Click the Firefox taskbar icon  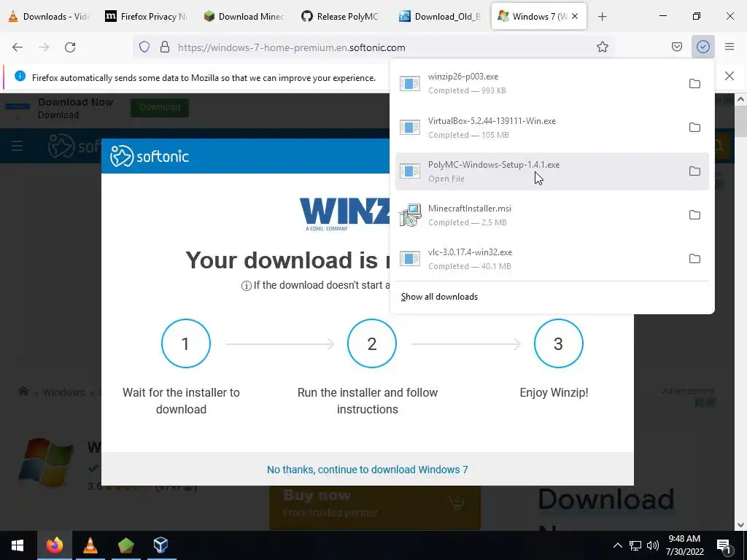[54, 545]
